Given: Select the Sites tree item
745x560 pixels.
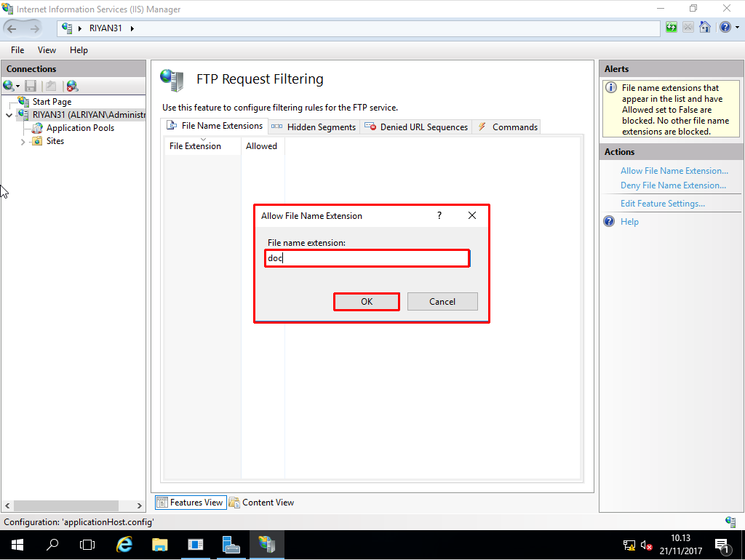Looking at the screenshot, I should pos(55,141).
